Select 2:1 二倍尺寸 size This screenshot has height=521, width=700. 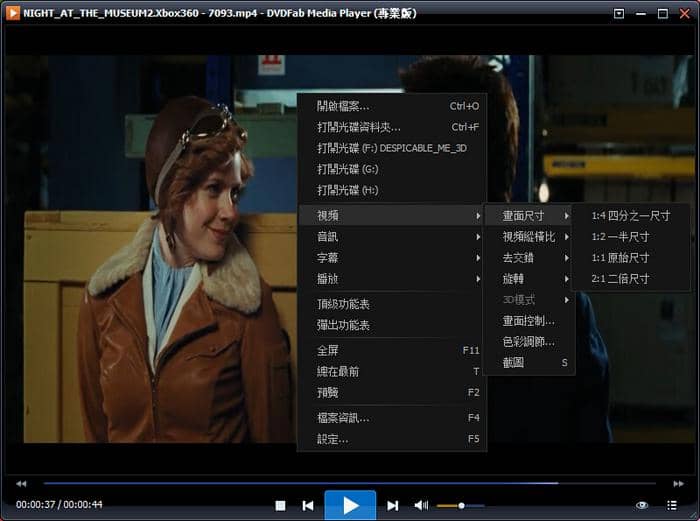tap(631, 279)
